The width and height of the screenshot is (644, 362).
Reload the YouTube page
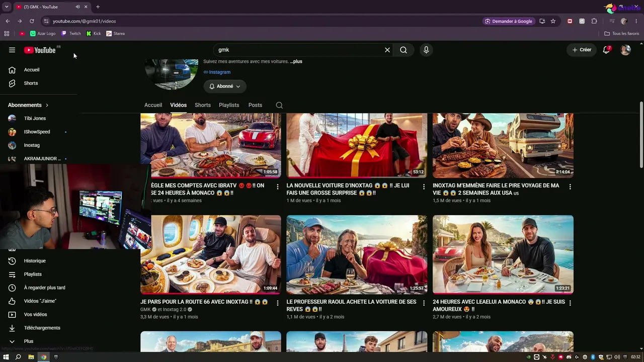click(32, 21)
